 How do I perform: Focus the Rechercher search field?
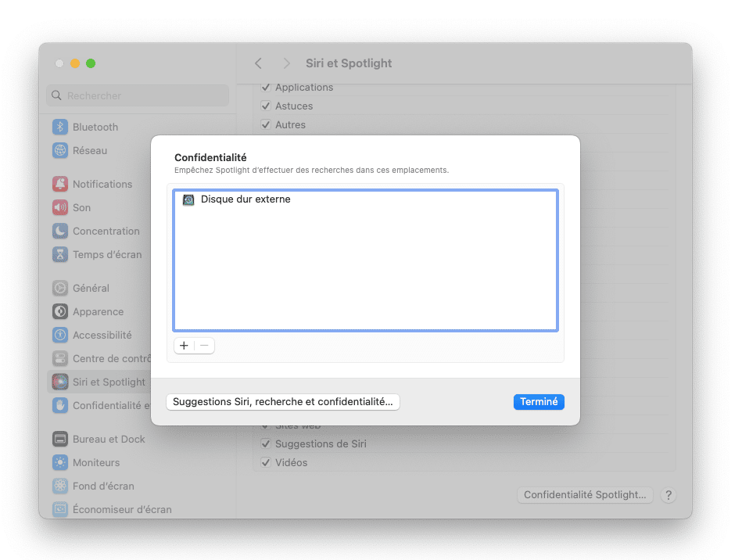click(138, 95)
